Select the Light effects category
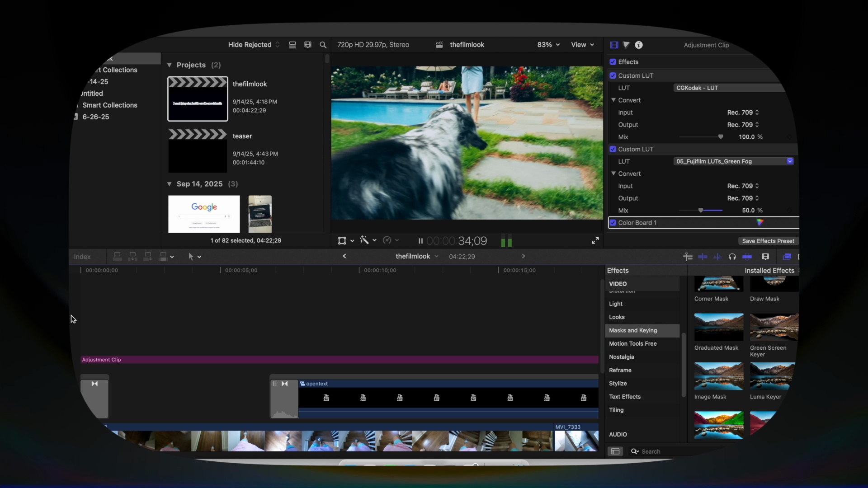 tap(615, 304)
